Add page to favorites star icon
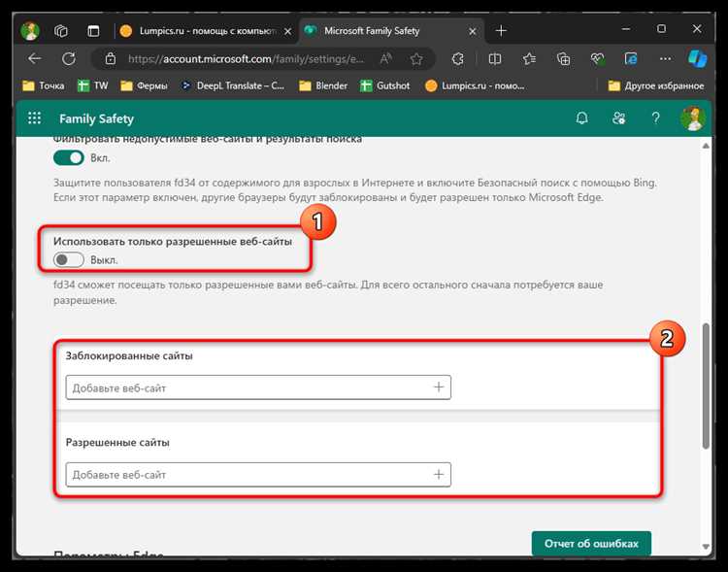 [x=416, y=58]
